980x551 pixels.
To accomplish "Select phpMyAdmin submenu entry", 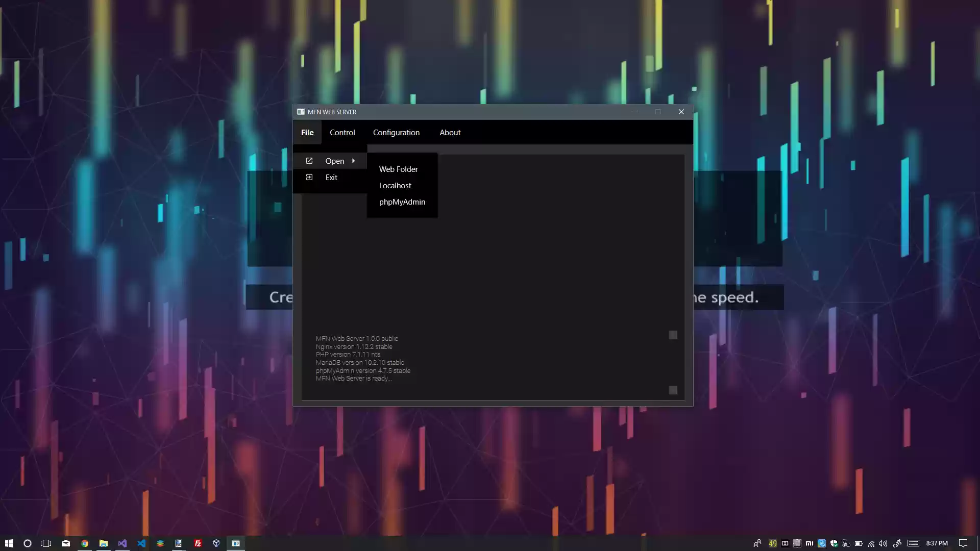I will coord(402,202).
